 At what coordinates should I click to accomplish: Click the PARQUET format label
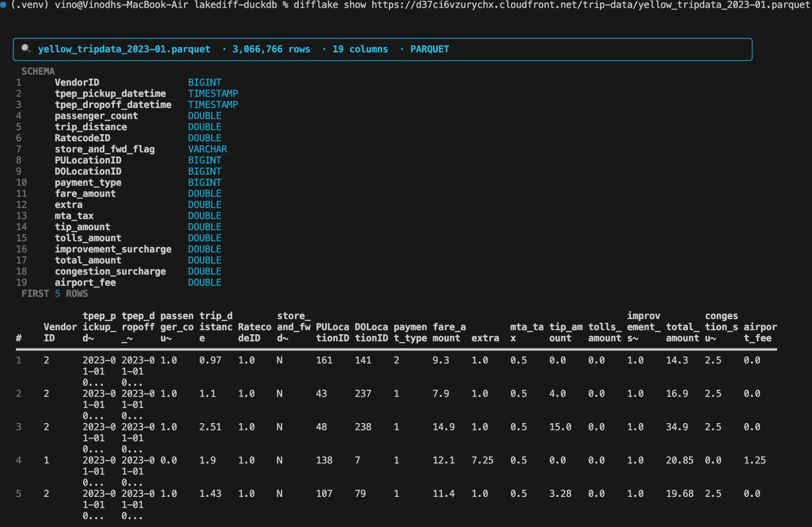click(x=430, y=49)
